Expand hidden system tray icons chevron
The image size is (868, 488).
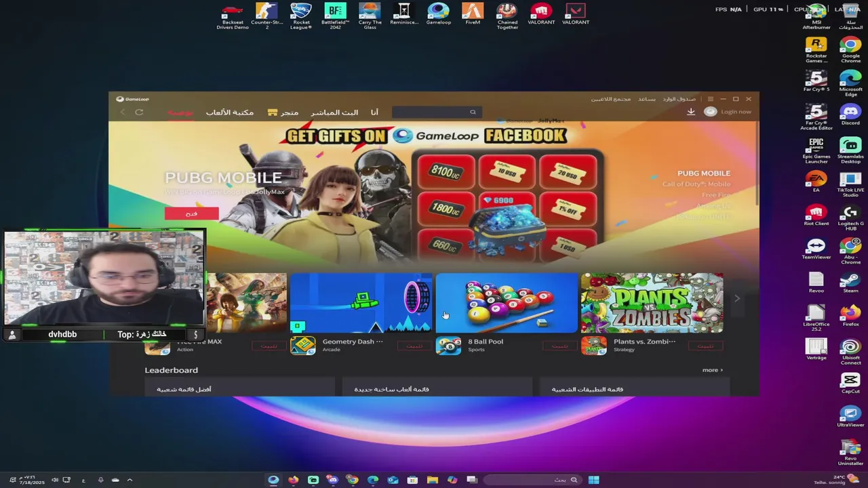click(130, 480)
